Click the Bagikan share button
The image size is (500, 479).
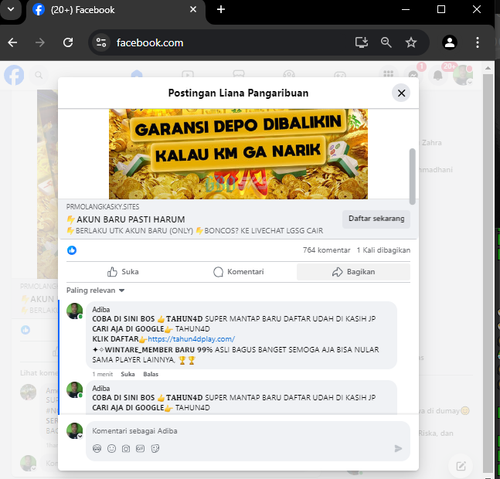coord(353,272)
